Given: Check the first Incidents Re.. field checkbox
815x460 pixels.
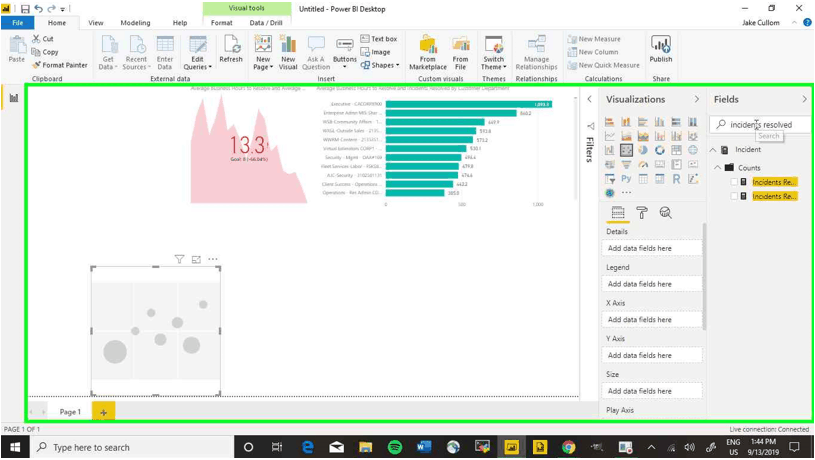Looking at the screenshot, I should pos(734,182).
